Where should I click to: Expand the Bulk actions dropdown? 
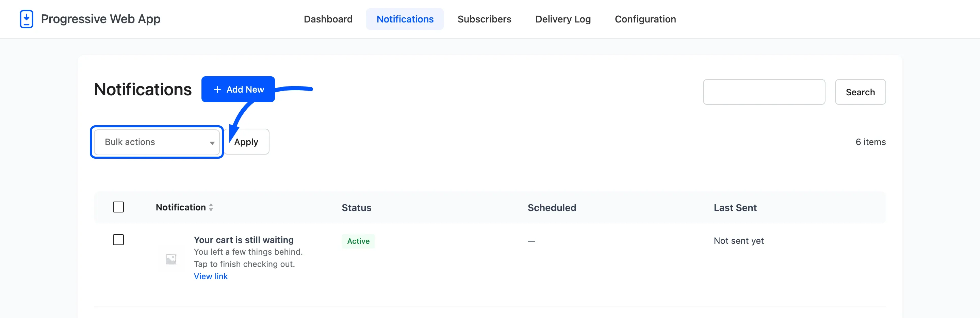pyautogui.click(x=157, y=142)
